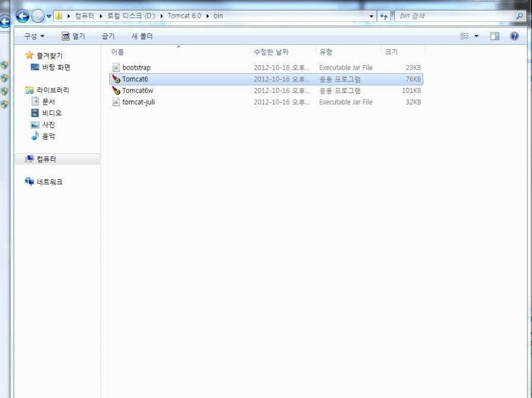Open the 사진 library
Screen dimensions: 532x398
(48, 125)
